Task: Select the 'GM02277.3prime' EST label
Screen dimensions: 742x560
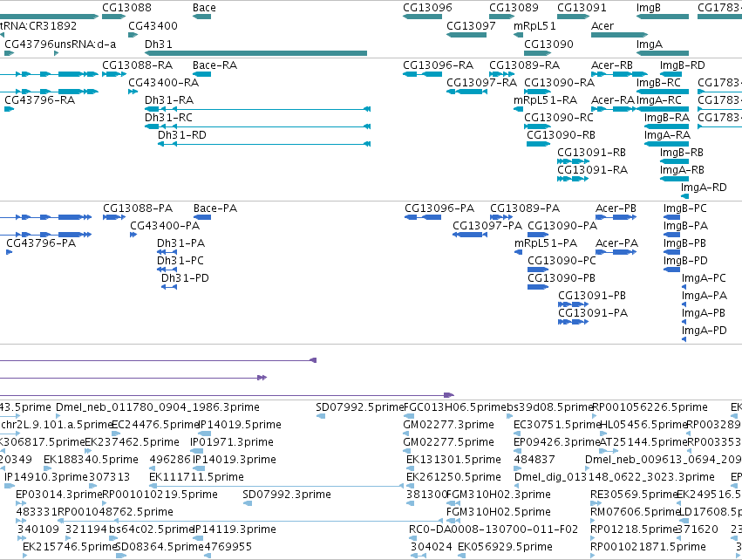Action: point(449,425)
